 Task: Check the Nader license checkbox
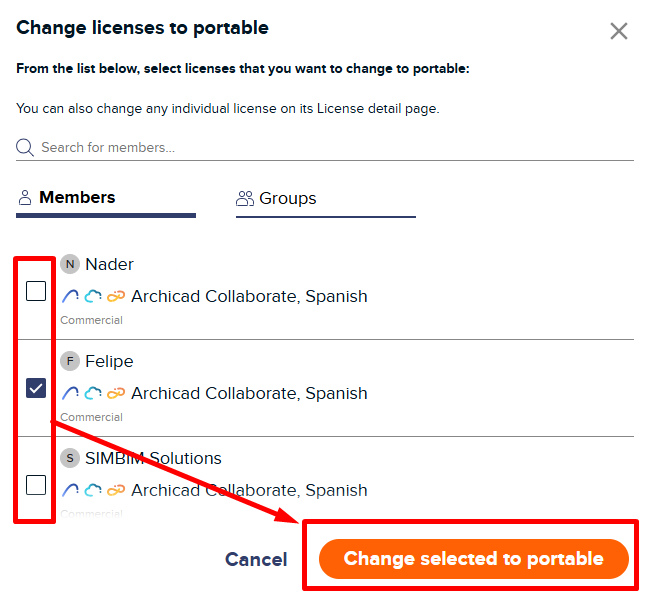pos(36,291)
